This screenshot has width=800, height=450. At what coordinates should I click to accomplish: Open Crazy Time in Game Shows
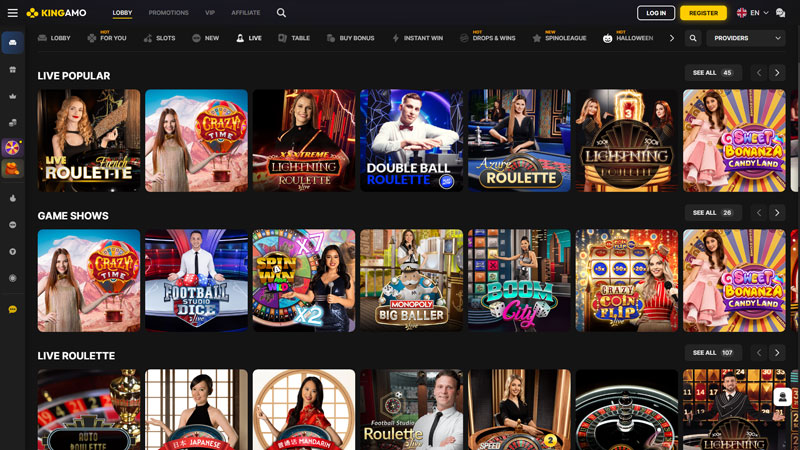[x=89, y=281]
